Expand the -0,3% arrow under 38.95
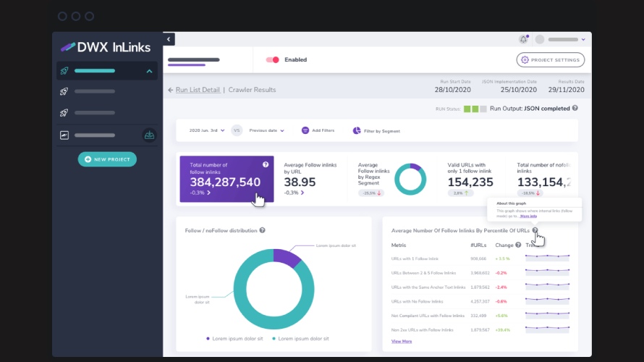 pos(302,193)
